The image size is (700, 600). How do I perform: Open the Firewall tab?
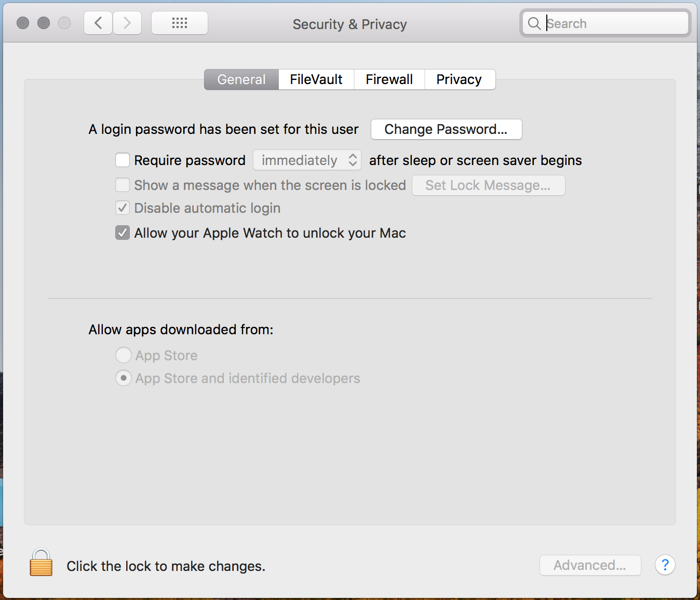[x=389, y=79]
